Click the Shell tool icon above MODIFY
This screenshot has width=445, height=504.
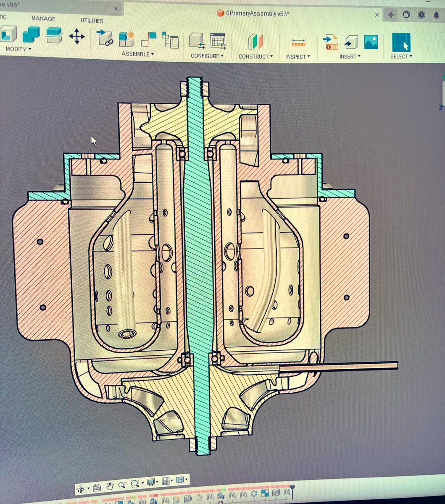[x=8, y=35]
